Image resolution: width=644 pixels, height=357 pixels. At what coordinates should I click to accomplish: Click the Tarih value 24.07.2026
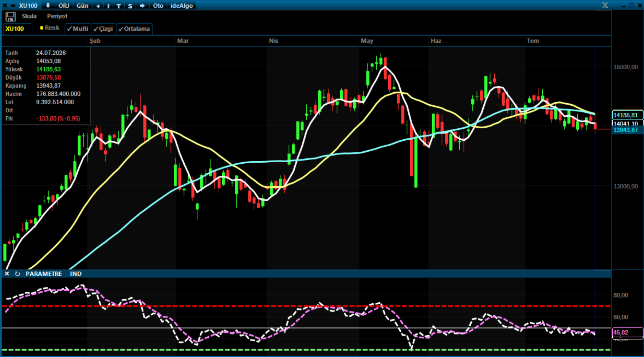[x=51, y=53]
